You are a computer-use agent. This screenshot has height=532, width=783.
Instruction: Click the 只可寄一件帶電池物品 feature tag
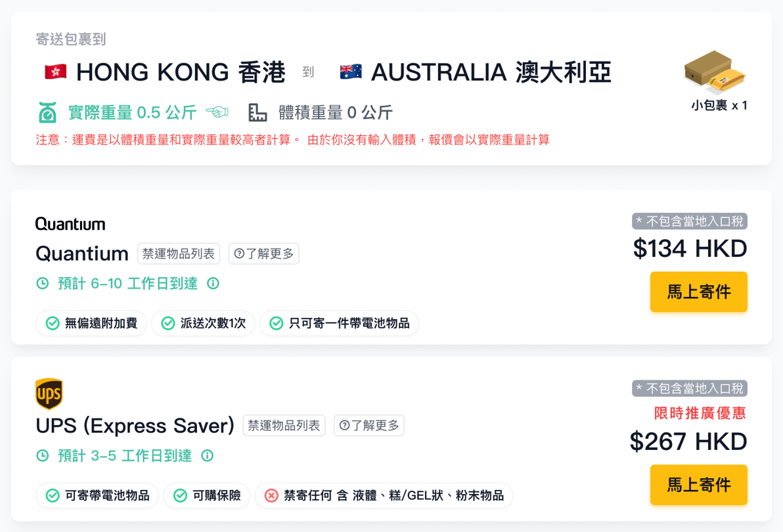(x=339, y=323)
